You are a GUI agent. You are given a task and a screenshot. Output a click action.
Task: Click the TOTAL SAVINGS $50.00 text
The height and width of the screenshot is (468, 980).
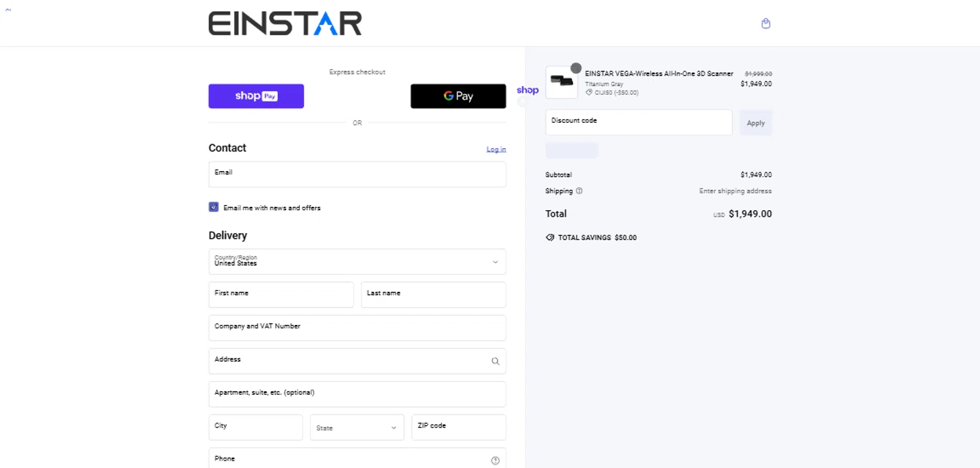click(597, 238)
